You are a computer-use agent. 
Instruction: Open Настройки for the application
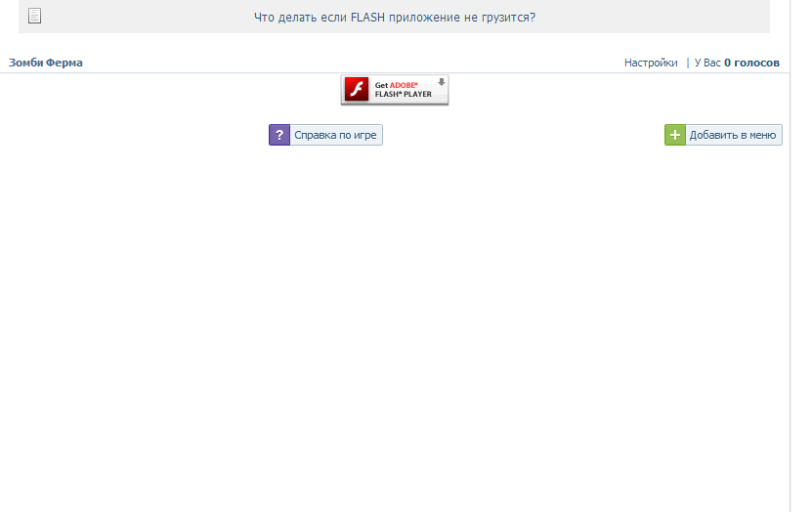point(651,63)
